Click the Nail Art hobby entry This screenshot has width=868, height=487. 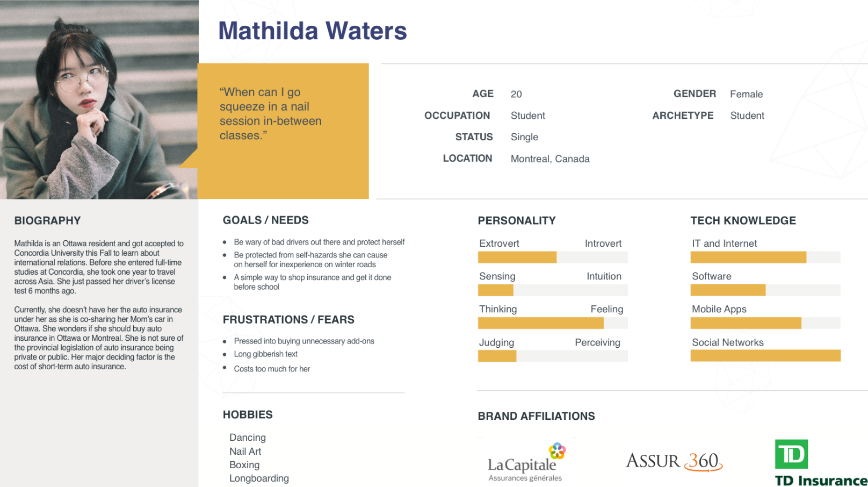(245, 452)
